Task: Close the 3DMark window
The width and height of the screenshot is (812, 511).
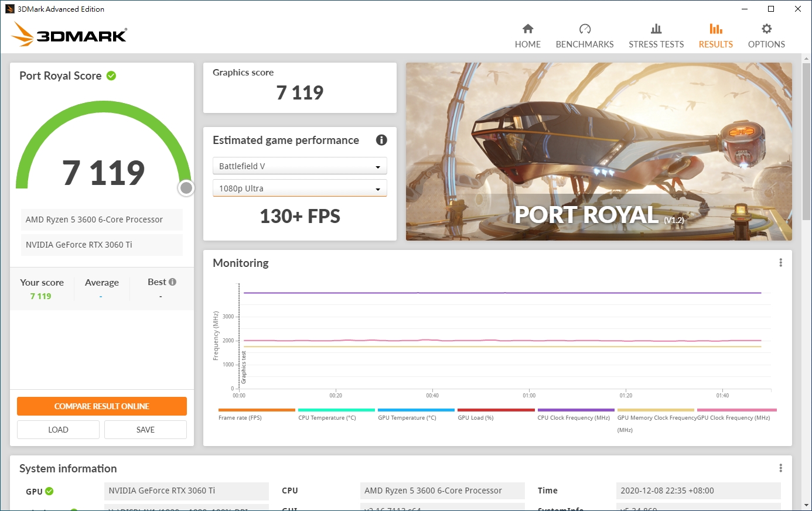Action: 798,9
